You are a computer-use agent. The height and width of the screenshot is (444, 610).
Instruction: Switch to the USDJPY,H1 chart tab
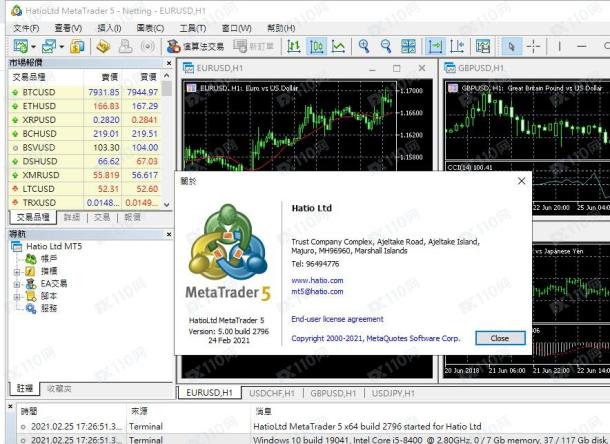tap(393, 393)
